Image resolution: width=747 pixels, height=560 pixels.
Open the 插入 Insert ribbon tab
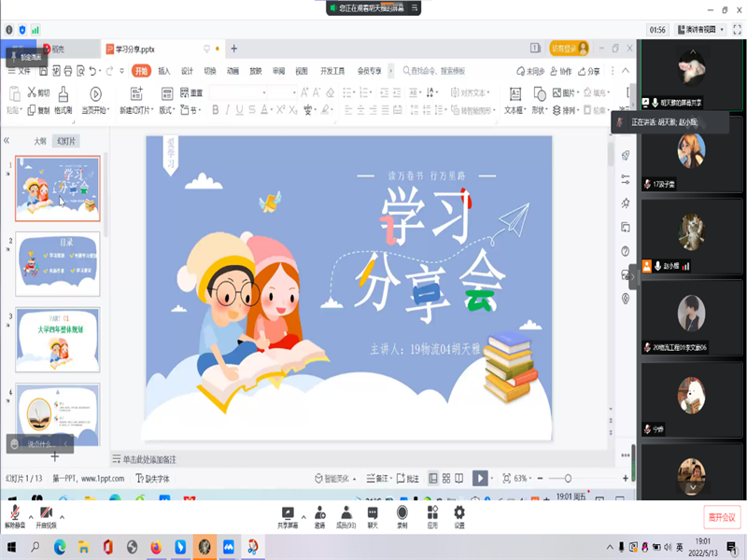pyautogui.click(x=164, y=71)
